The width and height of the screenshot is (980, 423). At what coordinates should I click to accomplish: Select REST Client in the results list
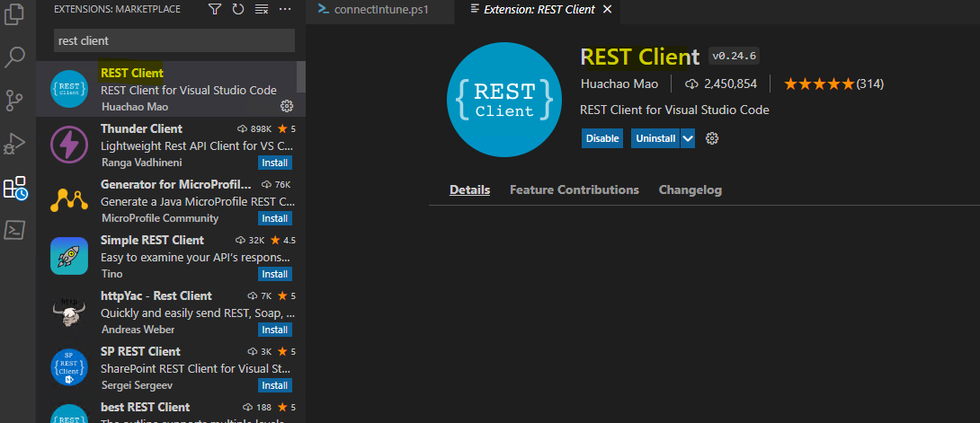(171, 89)
